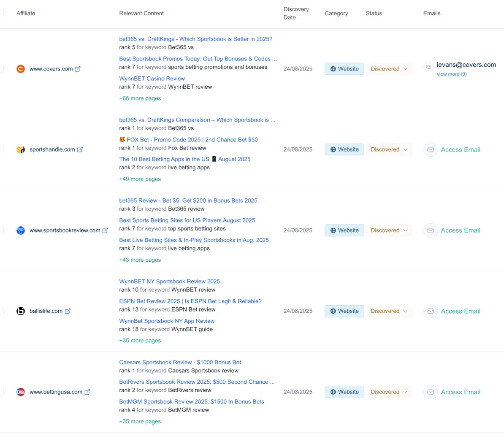Viewport: 504px width, 439px height.
Task: Click Access Email for ballislife.com
Action: pyautogui.click(x=460, y=311)
